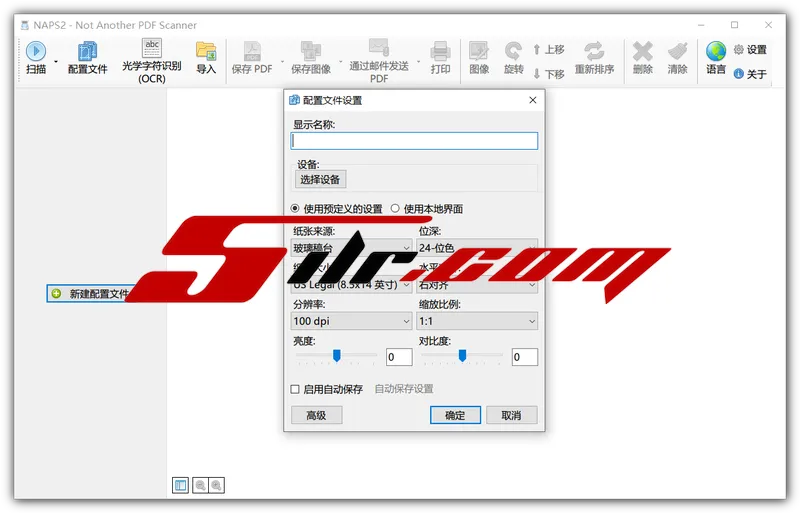Click the 删除 delete icon
The width and height of the screenshot is (800, 513).
(643, 58)
